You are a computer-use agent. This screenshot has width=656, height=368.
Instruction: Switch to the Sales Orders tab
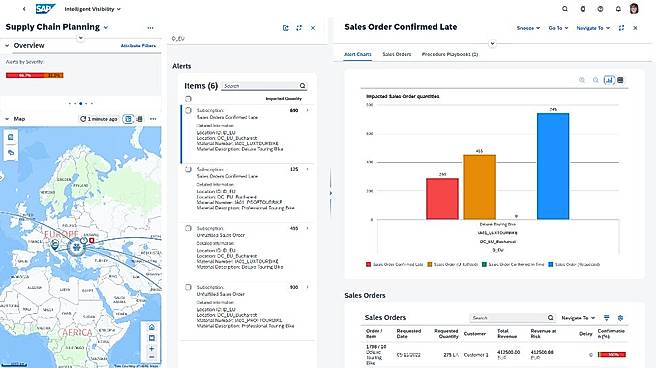click(397, 54)
